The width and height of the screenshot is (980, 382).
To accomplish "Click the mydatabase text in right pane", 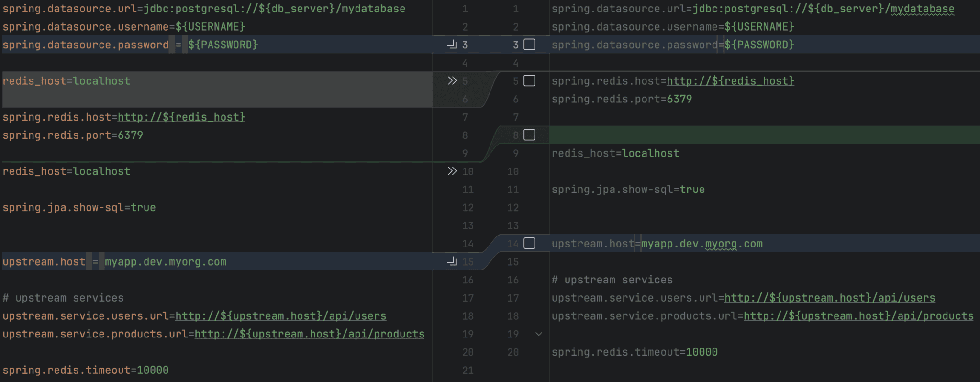I will [x=922, y=9].
